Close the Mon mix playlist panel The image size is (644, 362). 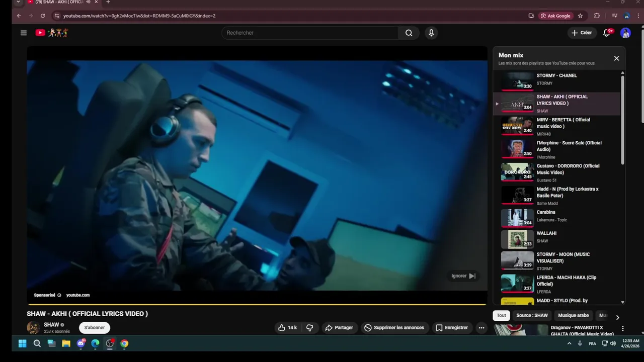tap(616, 58)
